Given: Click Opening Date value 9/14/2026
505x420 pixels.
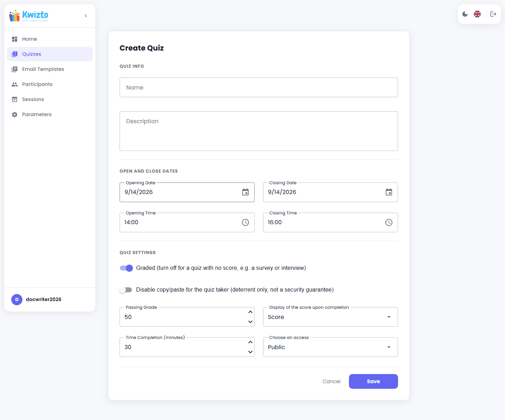Looking at the screenshot, I should click(139, 192).
